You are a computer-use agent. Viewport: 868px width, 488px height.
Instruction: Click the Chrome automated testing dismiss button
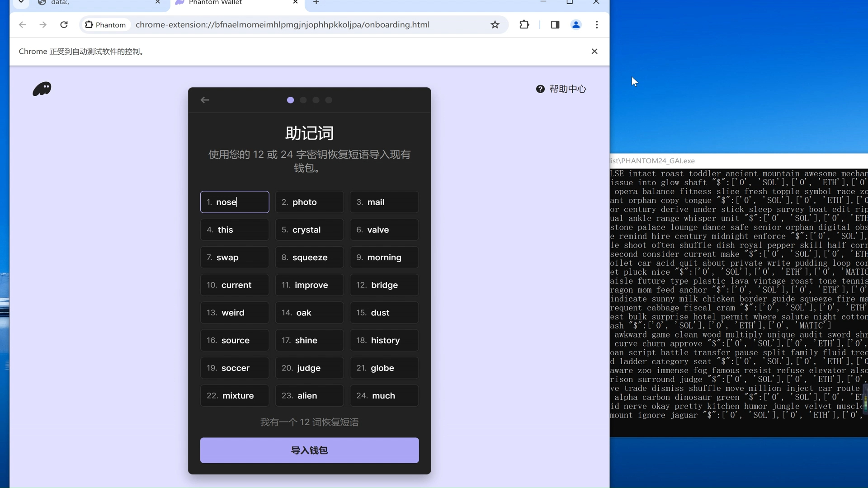(x=595, y=51)
